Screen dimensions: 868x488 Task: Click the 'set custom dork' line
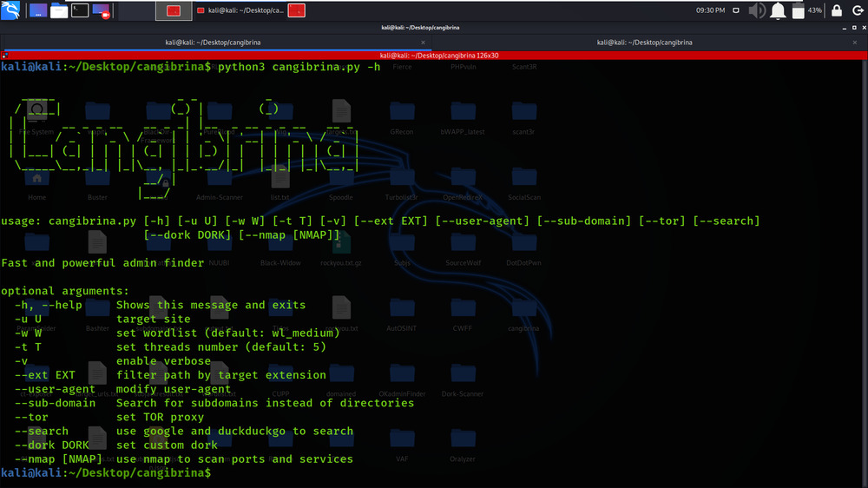tap(116, 445)
